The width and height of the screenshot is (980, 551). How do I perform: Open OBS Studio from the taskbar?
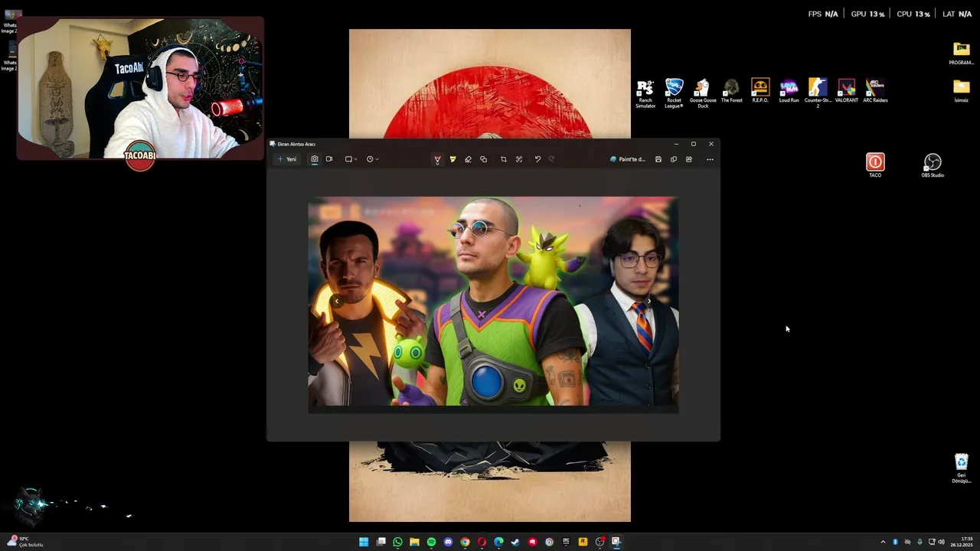599,542
